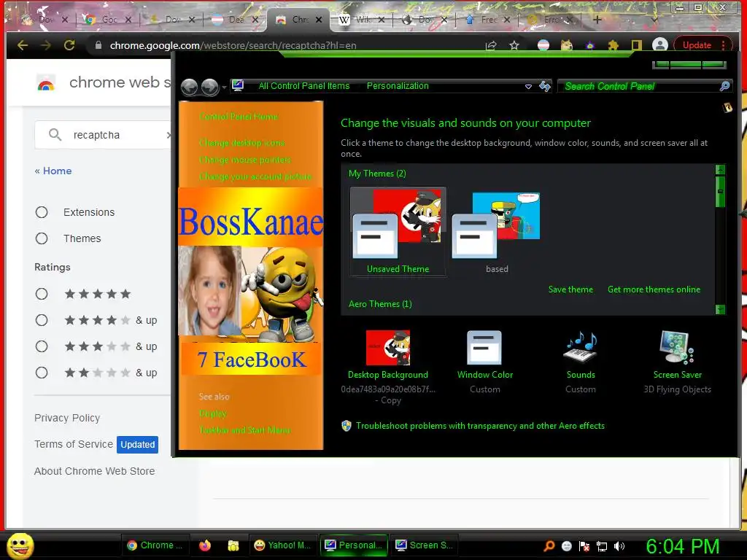
Task: Click Get more themes online
Action: coord(654,289)
